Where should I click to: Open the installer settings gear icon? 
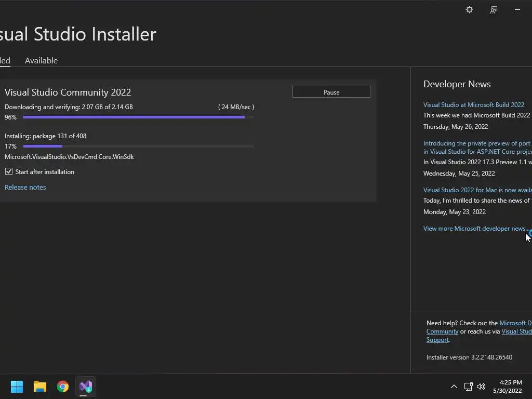coord(469,10)
